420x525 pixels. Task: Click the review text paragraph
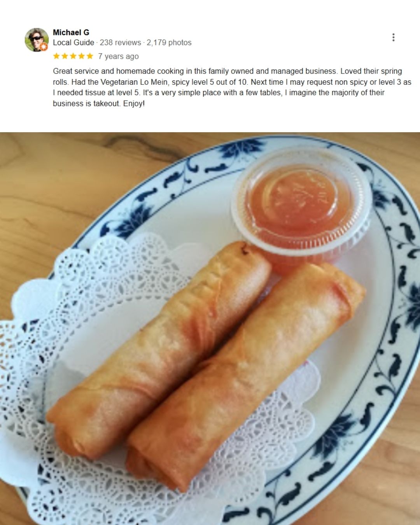pyautogui.click(x=232, y=87)
